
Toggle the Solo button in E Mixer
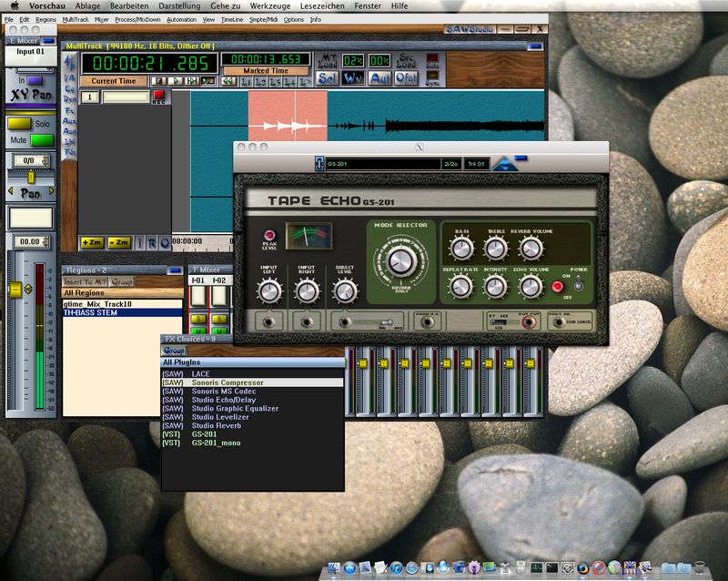coord(19,124)
